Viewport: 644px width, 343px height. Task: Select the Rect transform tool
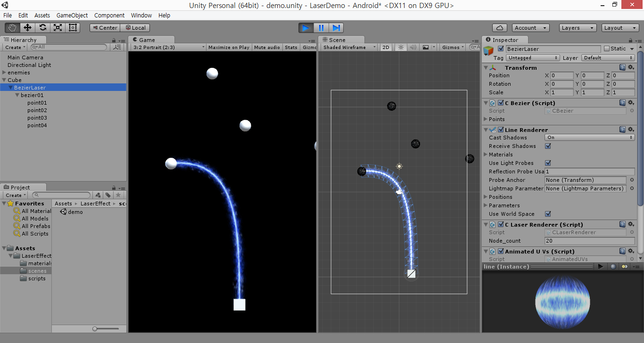[x=72, y=27]
